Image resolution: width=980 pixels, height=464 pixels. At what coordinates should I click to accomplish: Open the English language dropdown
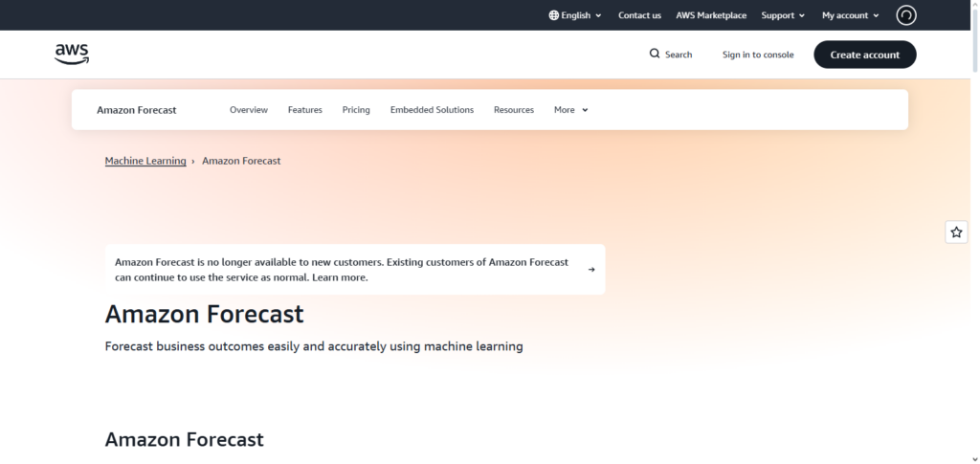[575, 15]
